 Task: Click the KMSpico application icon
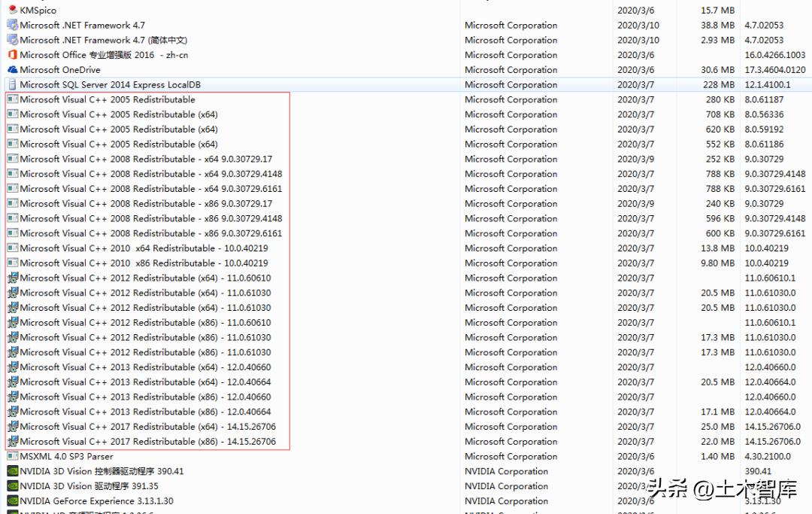tap(11, 10)
